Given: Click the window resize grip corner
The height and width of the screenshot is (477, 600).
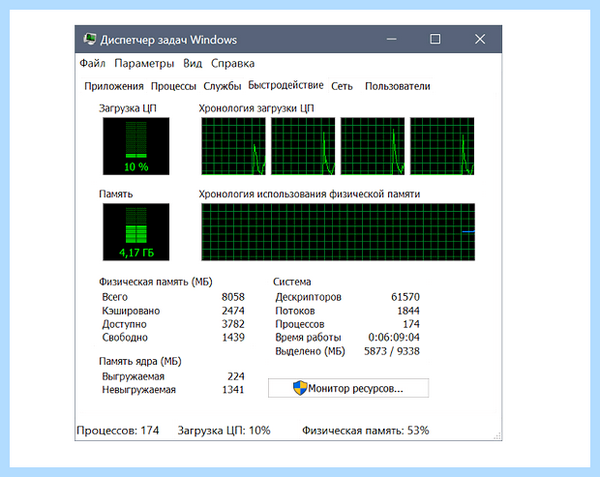Looking at the screenshot, I should coord(497,436).
